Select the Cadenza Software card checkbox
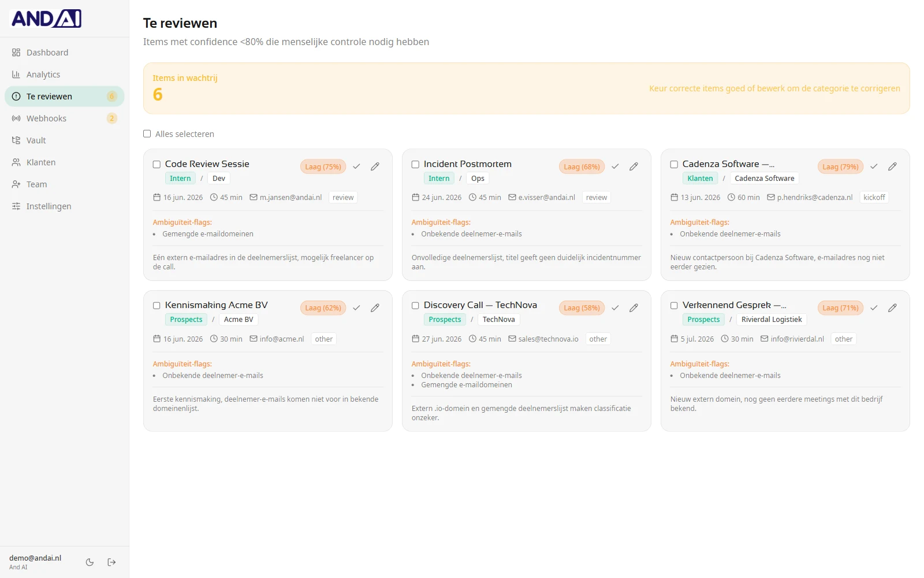Image resolution: width=924 pixels, height=578 pixels. pos(674,164)
